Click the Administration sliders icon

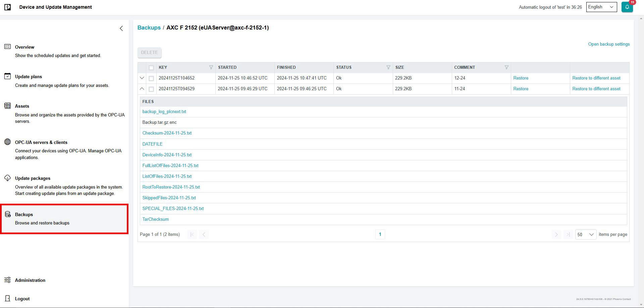click(7, 280)
